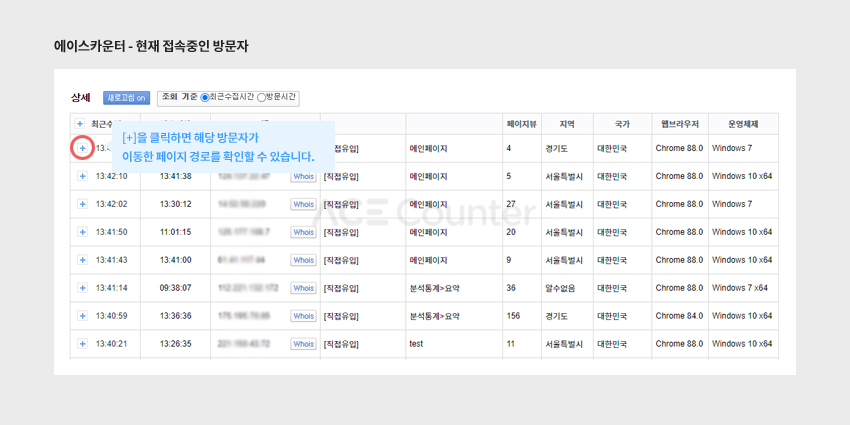Viewport: 850px width, 425px height.
Task: Click the pageview count 156
Action: point(513,315)
